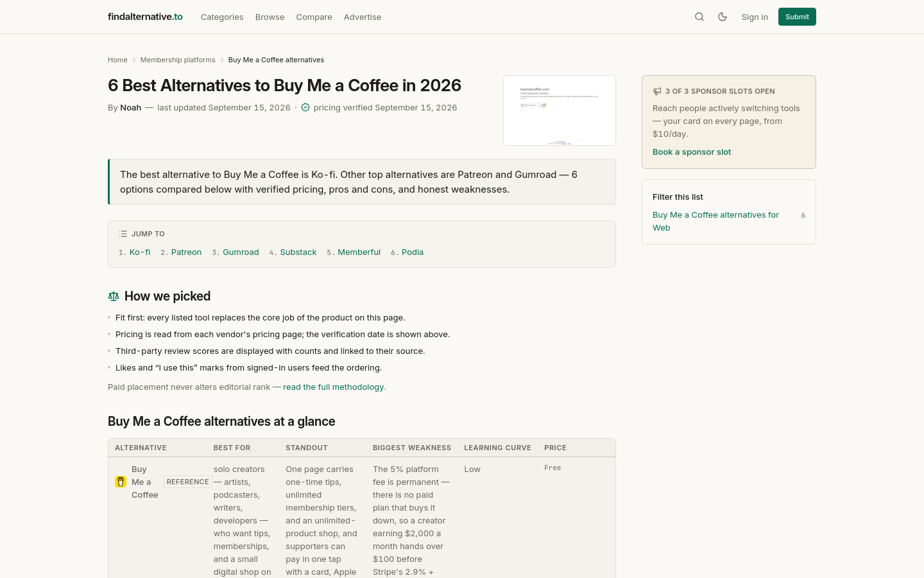This screenshot has height=578, width=924.
Task: Click the Learning Curve column header
Action: click(498, 448)
